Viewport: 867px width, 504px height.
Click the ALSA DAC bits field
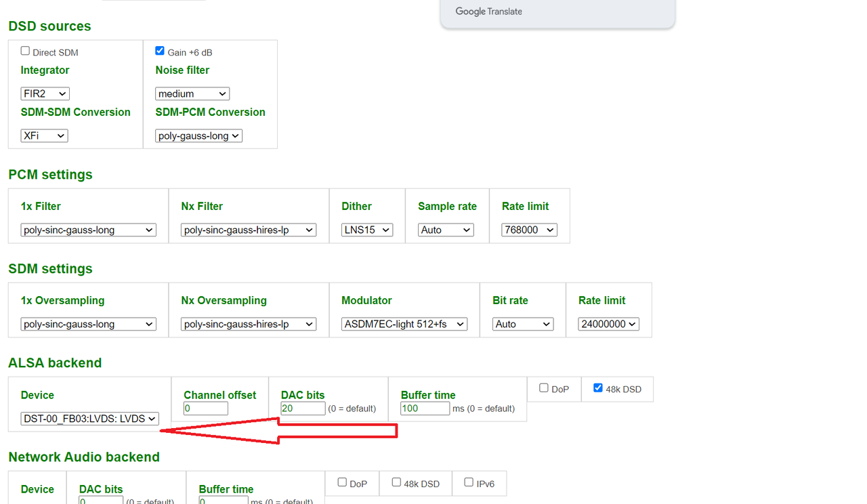coord(303,408)
